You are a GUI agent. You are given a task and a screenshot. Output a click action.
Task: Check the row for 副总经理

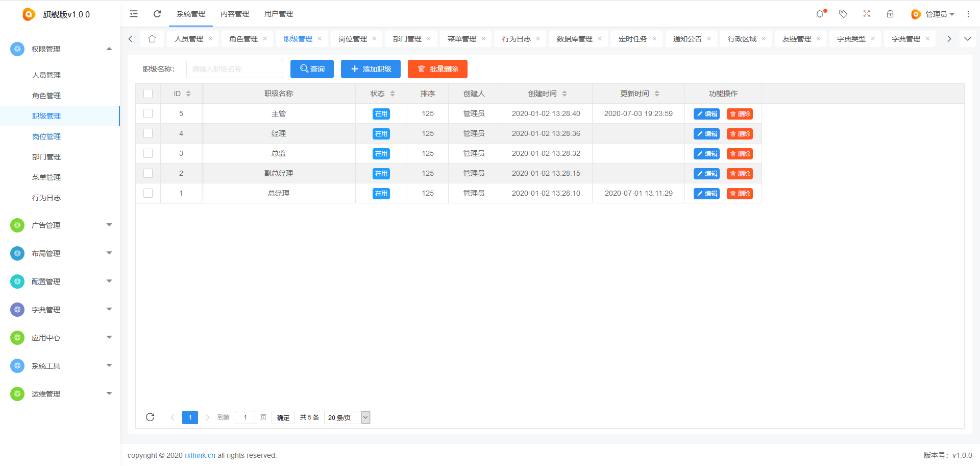pyautogui.click(x=148, y=173)
